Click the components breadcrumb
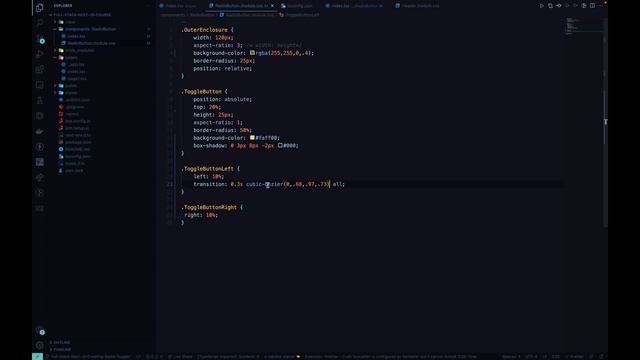Image resolution: width=640 pixels, height=360 pixels. [173, 15]
